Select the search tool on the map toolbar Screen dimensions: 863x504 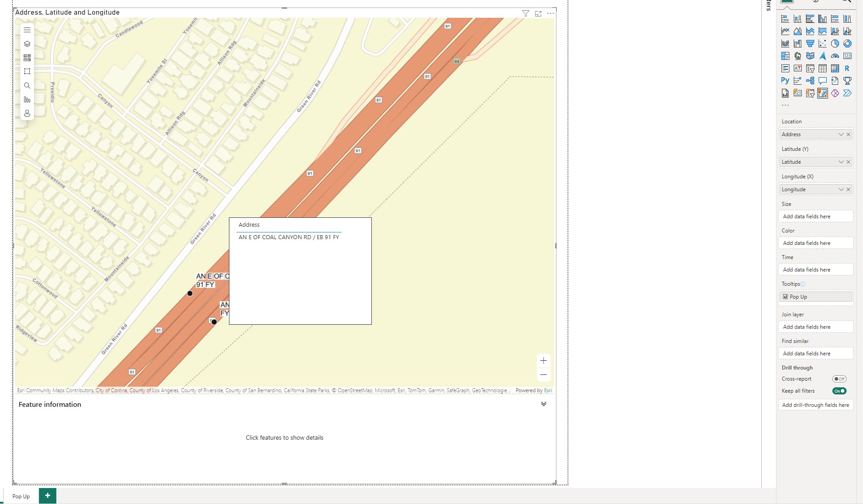click(x=27, y=85)
